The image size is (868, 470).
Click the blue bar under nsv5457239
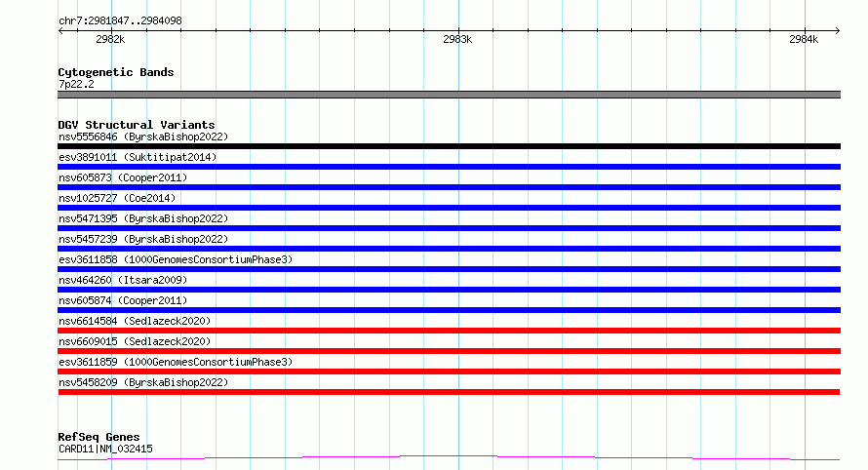(449, 249)
